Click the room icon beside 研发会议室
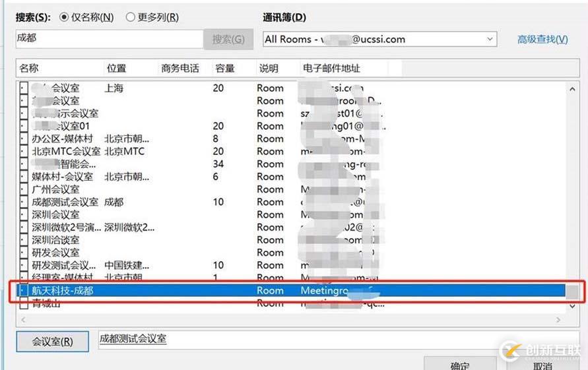588x370 pixels. pyautogui.click(x=24, y=253)
